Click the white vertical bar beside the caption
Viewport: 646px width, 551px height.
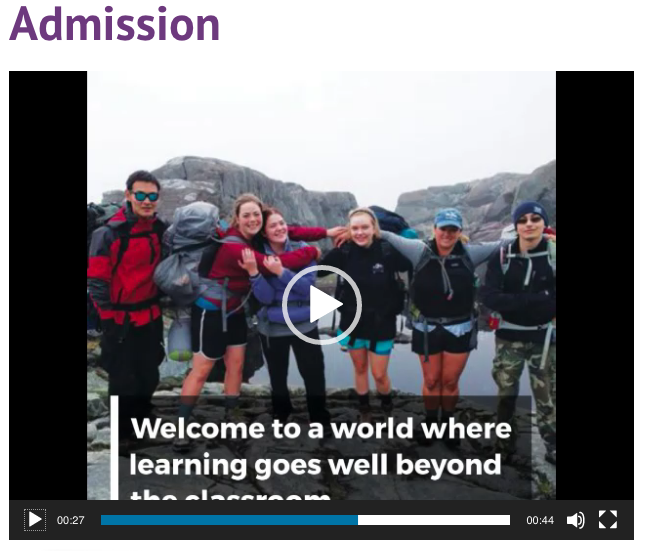click(115, 448)
